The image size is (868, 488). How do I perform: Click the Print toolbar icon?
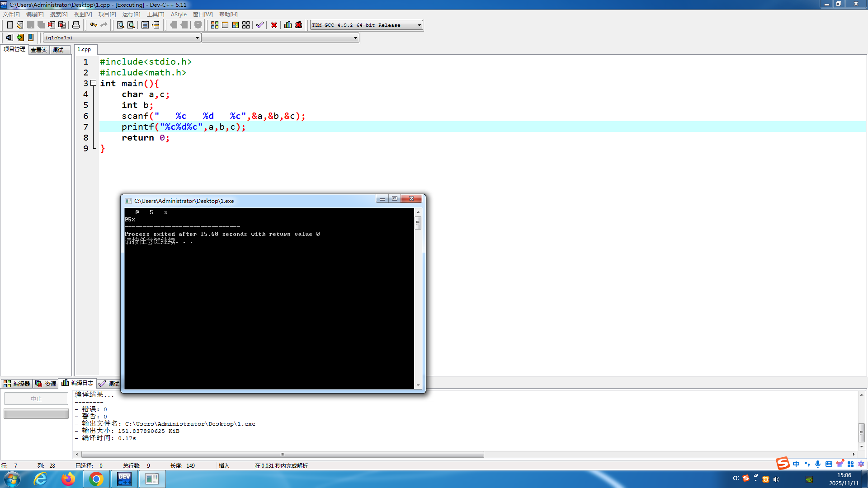[76, 25]
